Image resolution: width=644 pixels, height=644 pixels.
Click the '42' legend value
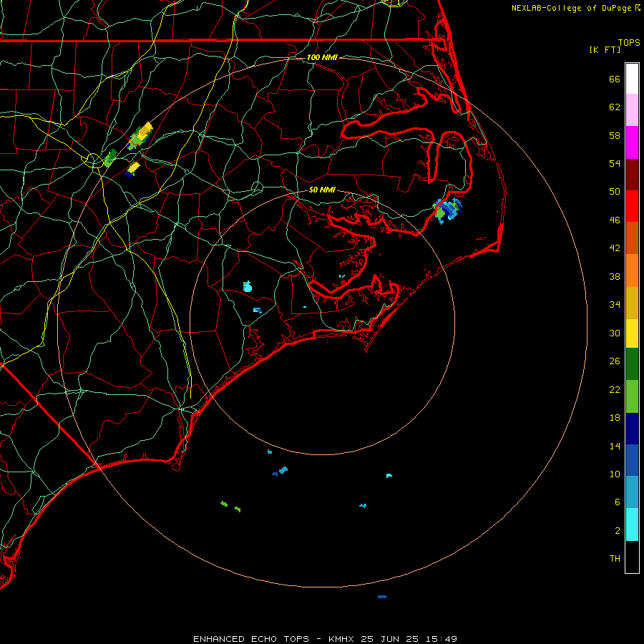[615, 248]
